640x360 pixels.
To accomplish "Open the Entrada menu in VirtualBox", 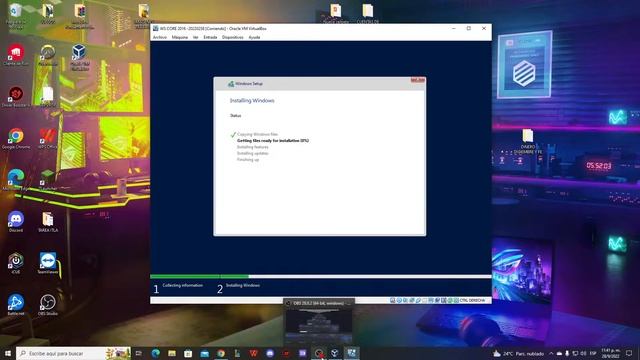I will point(210,37).
